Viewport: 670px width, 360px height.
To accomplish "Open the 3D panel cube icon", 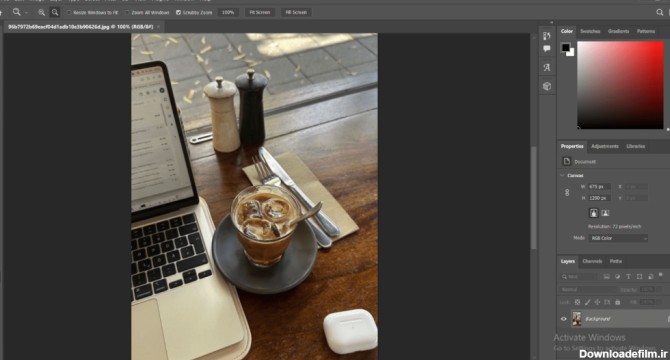I will 547,86.
